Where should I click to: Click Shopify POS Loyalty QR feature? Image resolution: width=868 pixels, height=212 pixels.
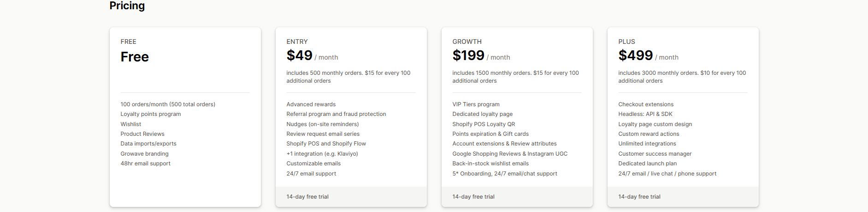coord(484,124)
